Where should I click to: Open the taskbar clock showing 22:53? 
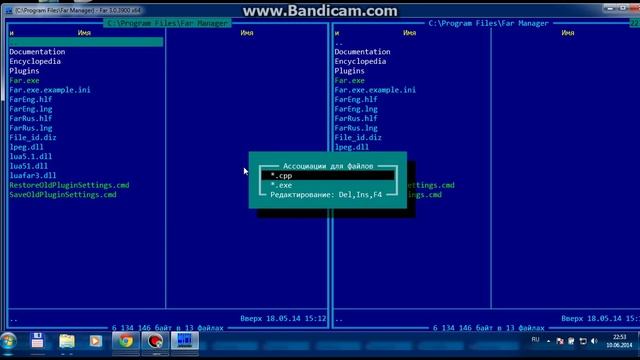pos(619,341)
